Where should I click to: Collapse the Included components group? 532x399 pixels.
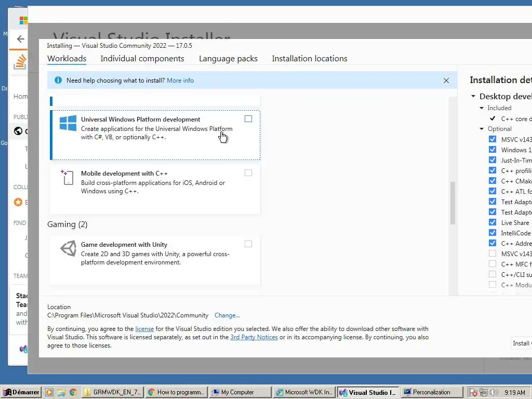482,108
